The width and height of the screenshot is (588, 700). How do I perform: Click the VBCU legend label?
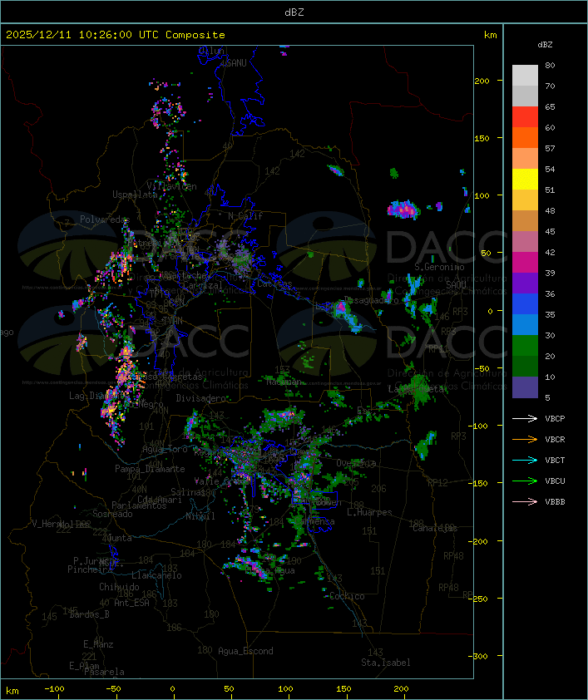pyautogui.click(x=555, y=481)
